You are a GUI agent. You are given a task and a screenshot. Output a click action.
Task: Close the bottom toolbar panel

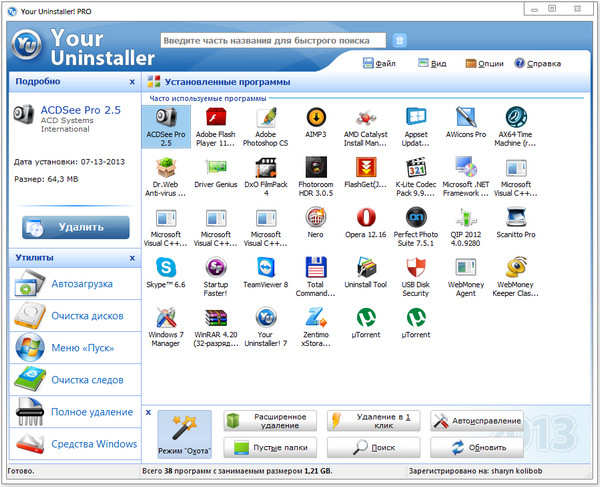pos(149,411)
